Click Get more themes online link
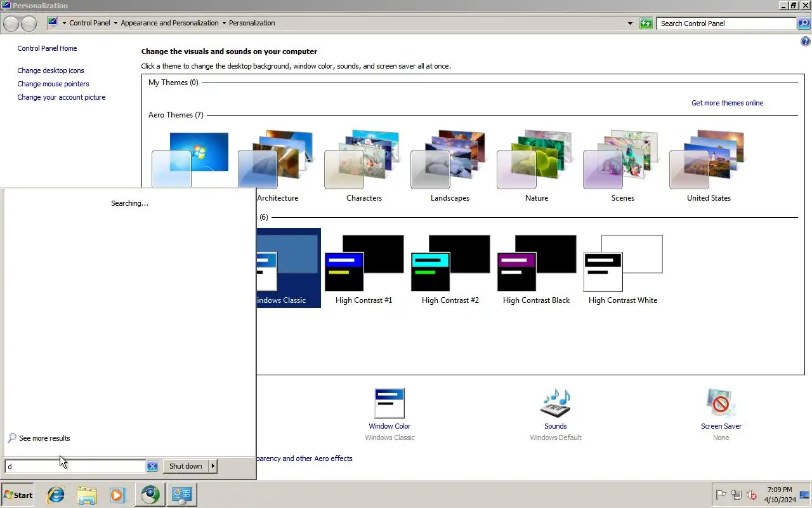The height and width of the screenshot is (508, 812). tap(727, 103)
